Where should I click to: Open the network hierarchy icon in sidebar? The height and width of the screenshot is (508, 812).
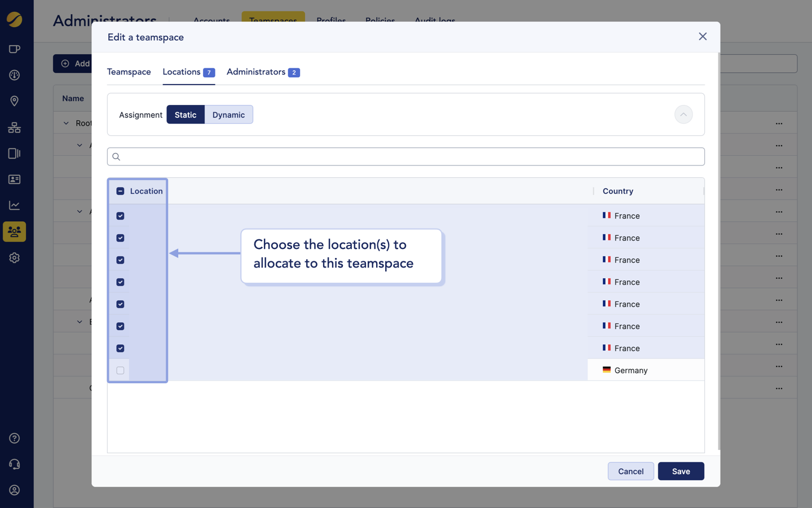click(x=15, y=128)
